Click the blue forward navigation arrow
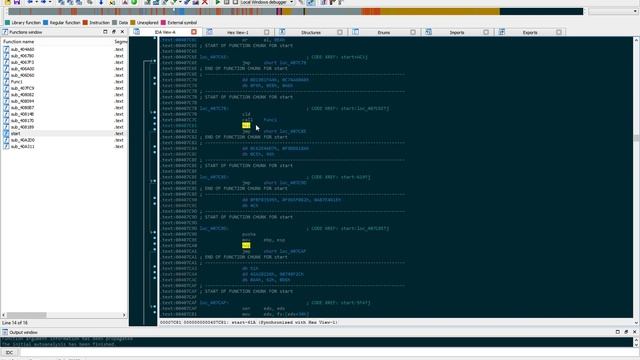Image resolution: width=640 pixels, height=360 pixels. [x=43, y=2]
